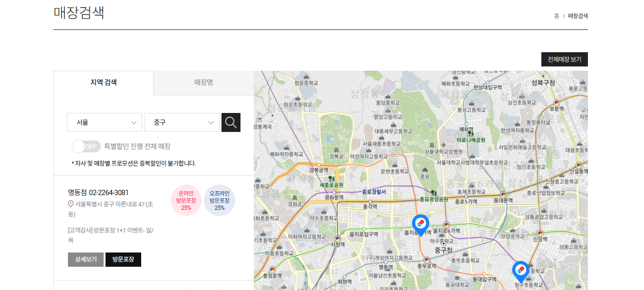The width and height of the screenshot is (644, 290).
Task: Click the 동대입구역 label on map
Action: pos(484,279)
